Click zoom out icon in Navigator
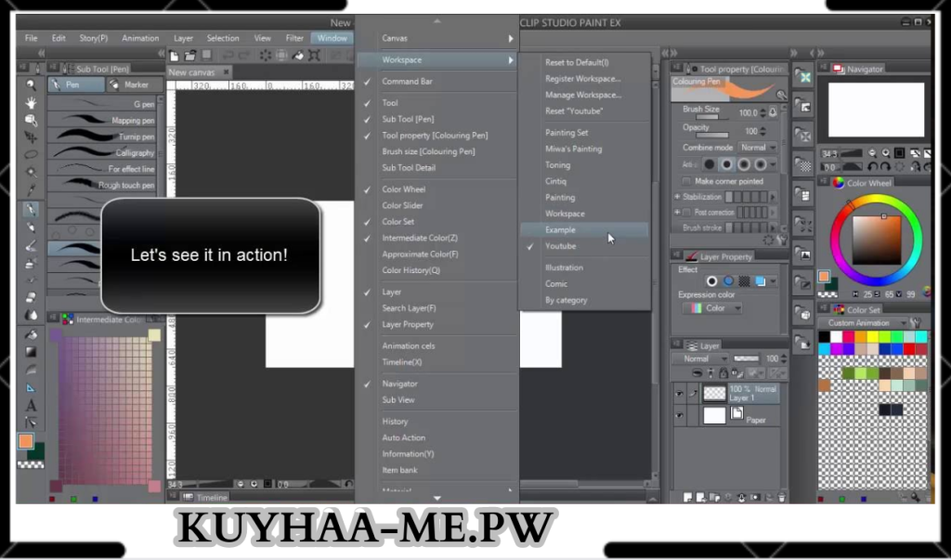 coord(872,153)
